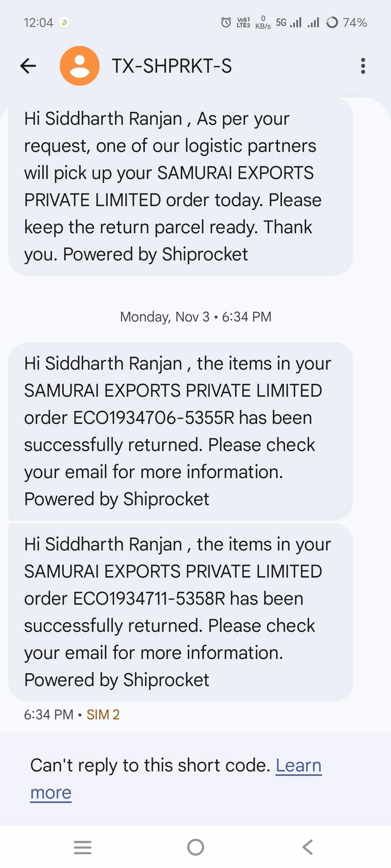The image size is (391, 868).
Task: Tap the pickup request message bubble
Action: 180,186
